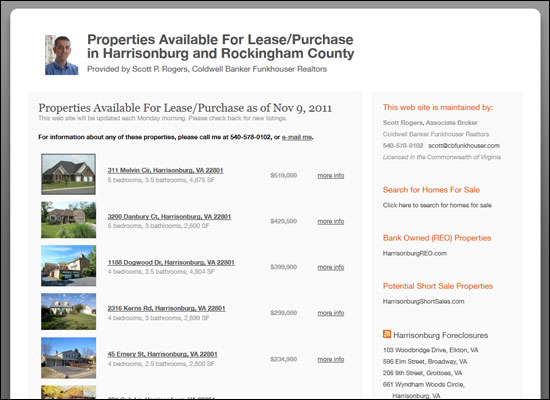Open the 2316 Kerns Rd listing link
The width and height of the screenshot is (550, 400).
[166, 308]
